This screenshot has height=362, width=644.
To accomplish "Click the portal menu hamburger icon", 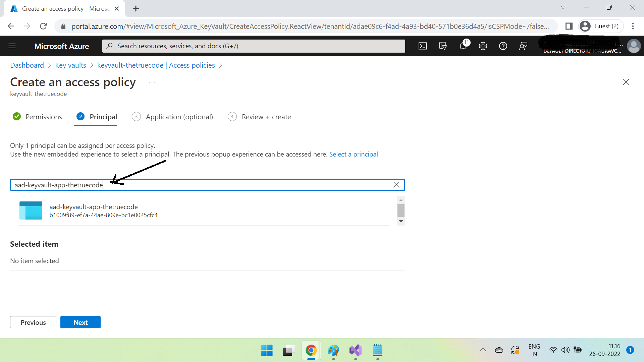I will pos(12,46).
